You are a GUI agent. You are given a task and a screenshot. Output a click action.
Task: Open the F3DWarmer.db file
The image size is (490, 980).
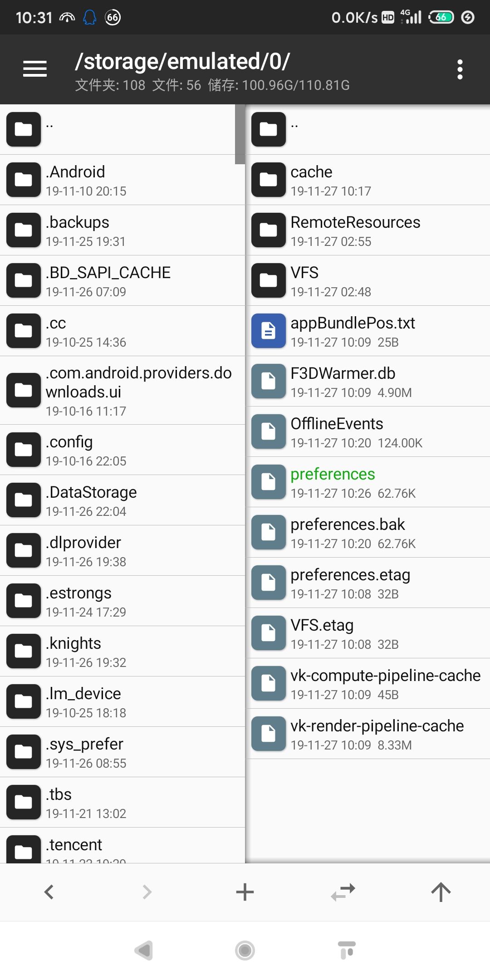point(367,382)
